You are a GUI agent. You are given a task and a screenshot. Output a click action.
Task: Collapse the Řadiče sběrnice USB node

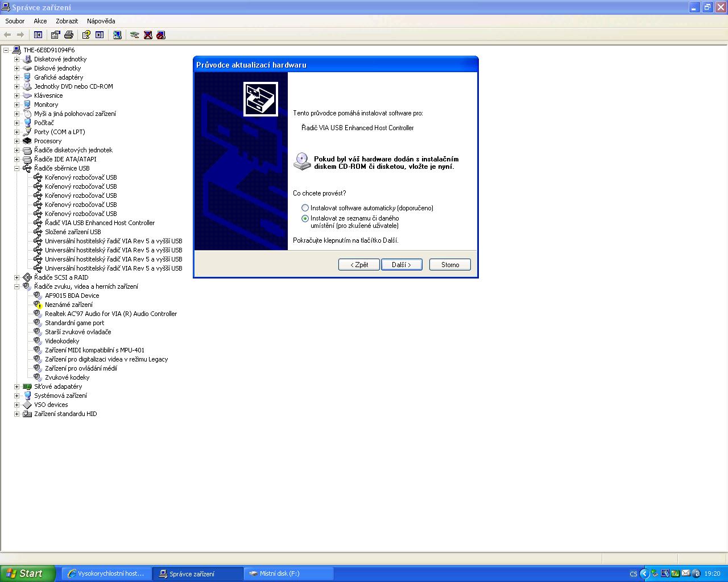click(16, 168)
